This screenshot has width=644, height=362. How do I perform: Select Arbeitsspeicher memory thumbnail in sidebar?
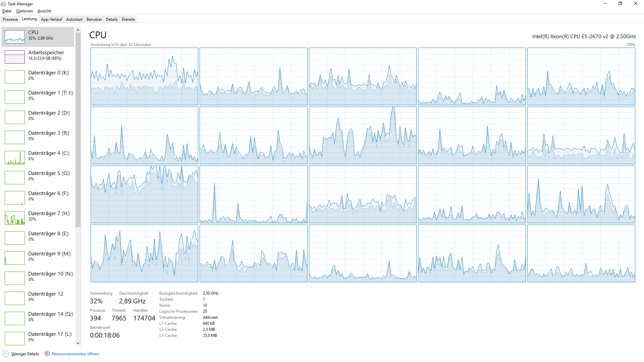coord(15,57)
